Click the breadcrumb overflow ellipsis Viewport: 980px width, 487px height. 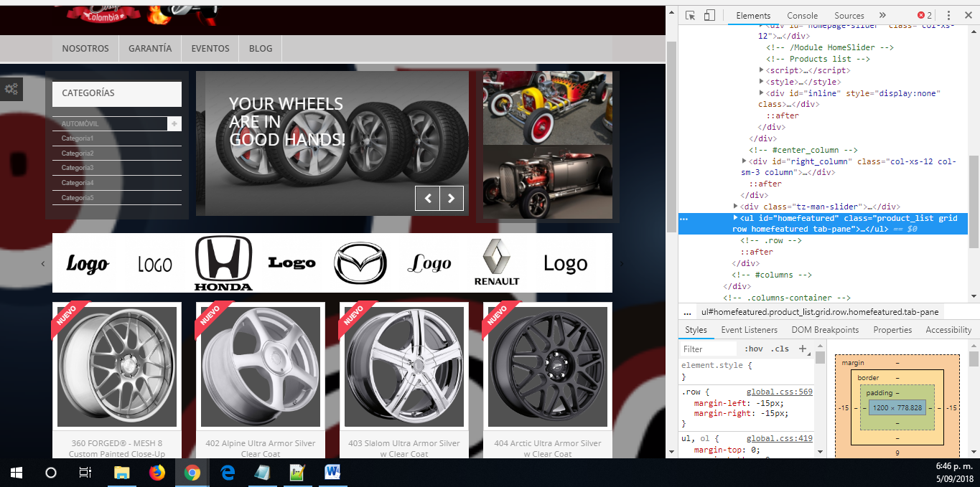[687, 312]
